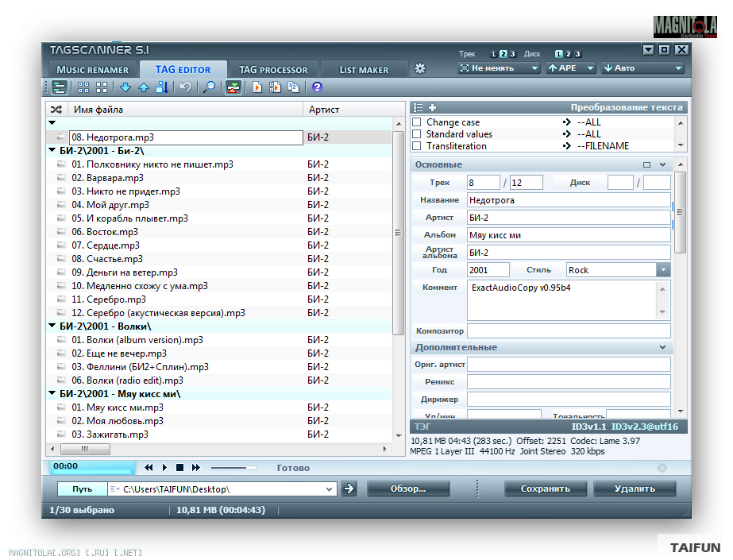Collapse the БИ-2\2001 - Мяу кисс ми\ group
The width and height of the screenshot is (733, 560).
point(52,393)
